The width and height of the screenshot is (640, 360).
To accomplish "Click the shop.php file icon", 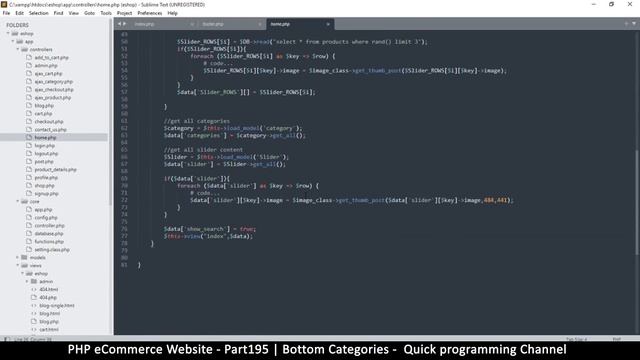I will [x=29, y=185].
